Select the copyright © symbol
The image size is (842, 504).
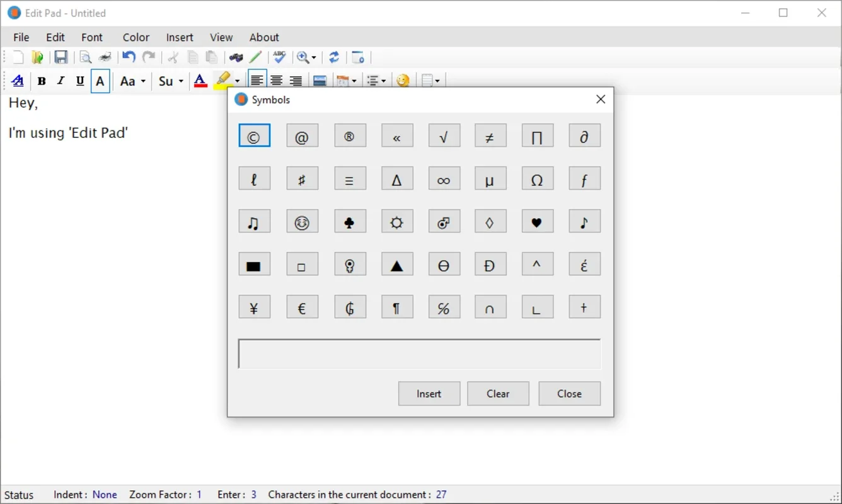point(255,135)
